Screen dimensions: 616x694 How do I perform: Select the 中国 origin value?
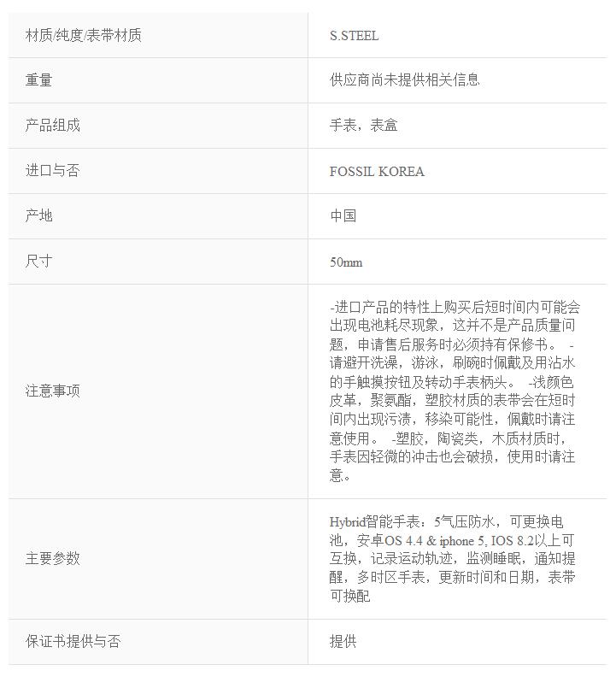tap(343, 215)
